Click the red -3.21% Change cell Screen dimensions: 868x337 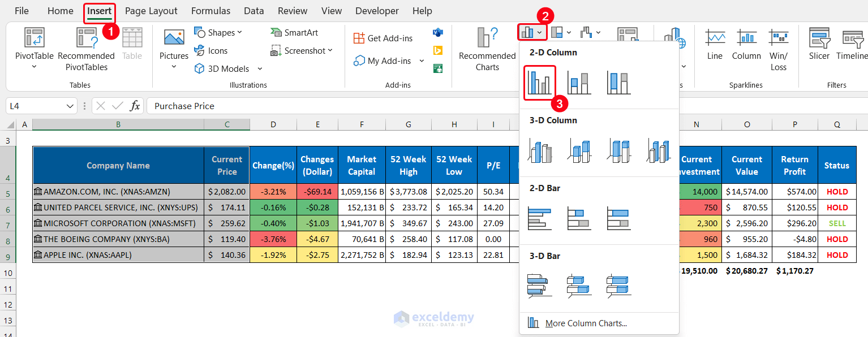click(x=273, y=192)
